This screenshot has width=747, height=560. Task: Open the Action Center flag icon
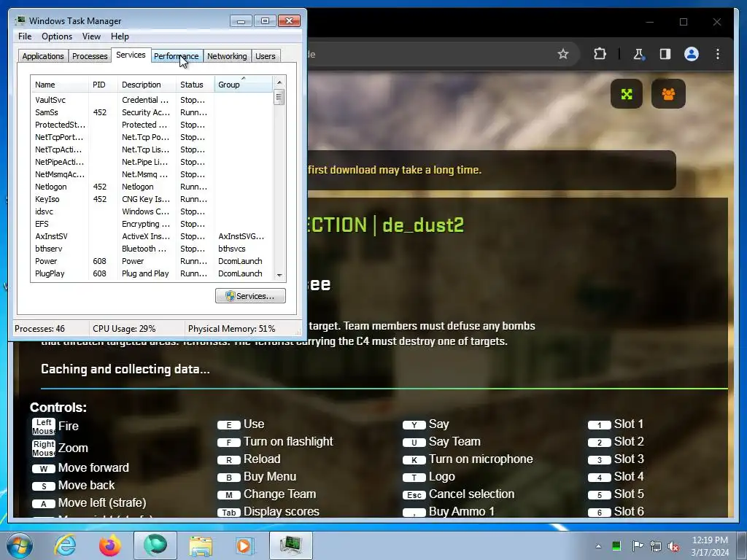pos(638,545)
